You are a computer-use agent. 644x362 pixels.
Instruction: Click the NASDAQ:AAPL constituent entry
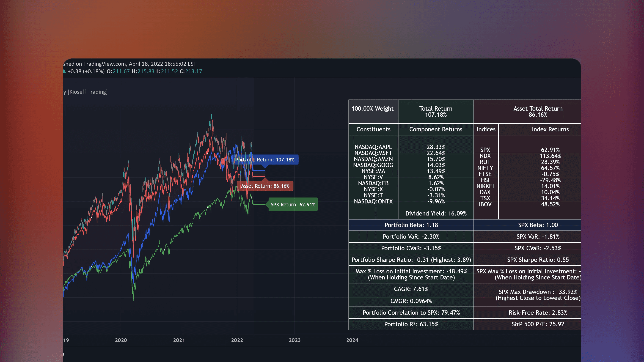[373, 147]
